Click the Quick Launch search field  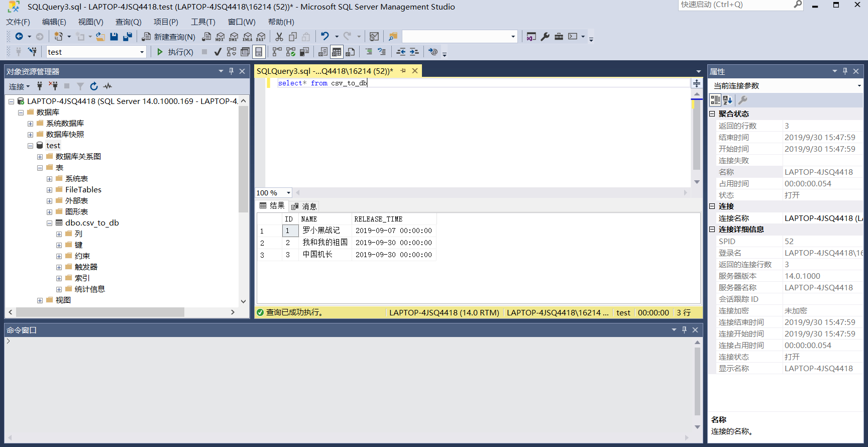735,5
